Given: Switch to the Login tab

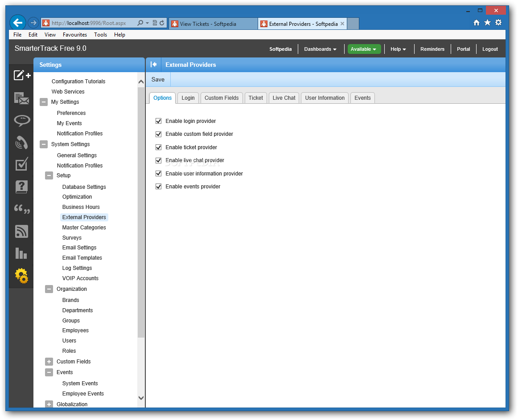Looking at the screenshot, I should [188, 98].
